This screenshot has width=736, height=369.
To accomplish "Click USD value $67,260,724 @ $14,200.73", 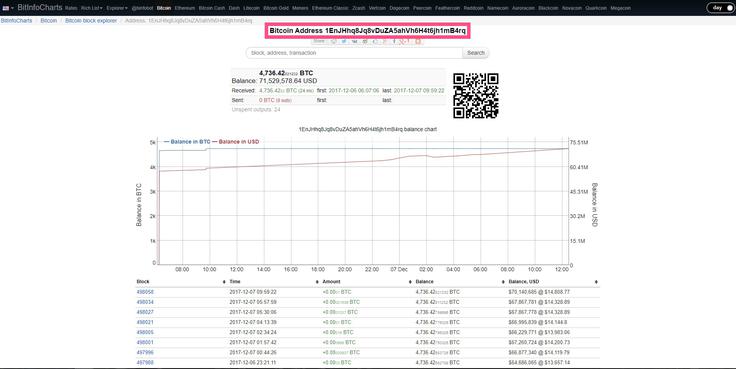I will pyautogui.click(x=539, y=342).
